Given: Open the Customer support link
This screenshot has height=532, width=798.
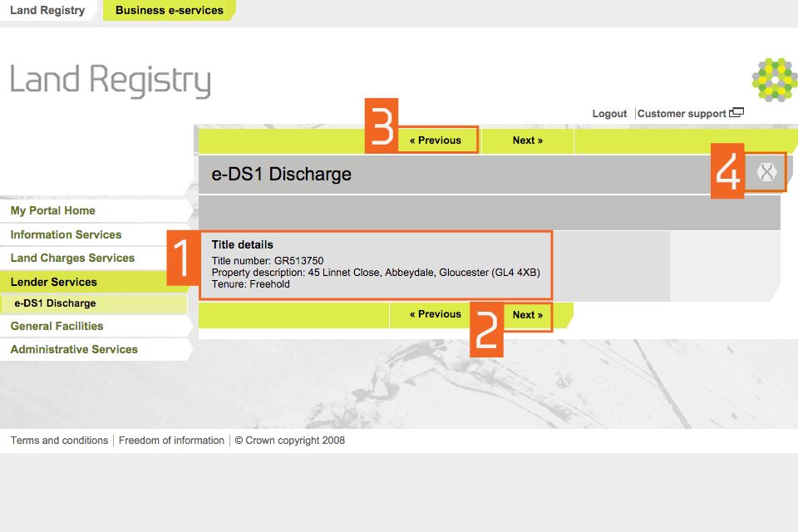Looking at the screenshot, I should [x=681, y=114].
